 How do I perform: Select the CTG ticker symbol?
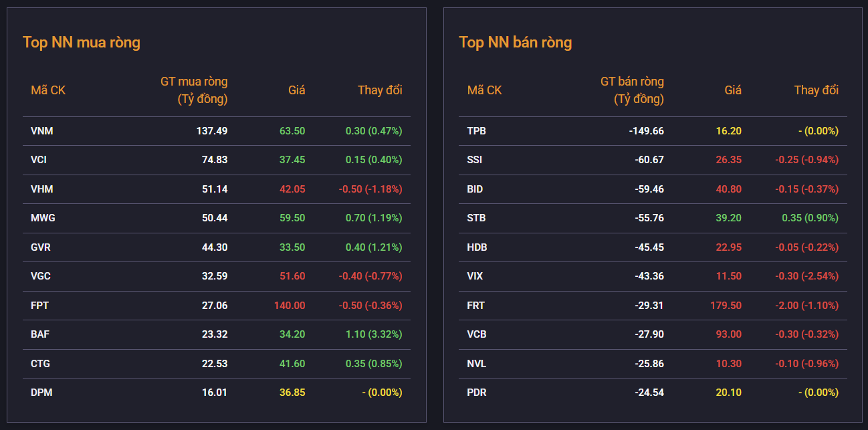pos(40,364)
